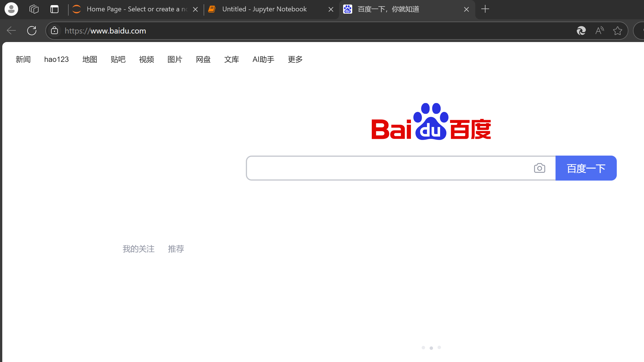The image size is (644, 362).
Task: Open a new tab with plus button
Action: (485, 9)
